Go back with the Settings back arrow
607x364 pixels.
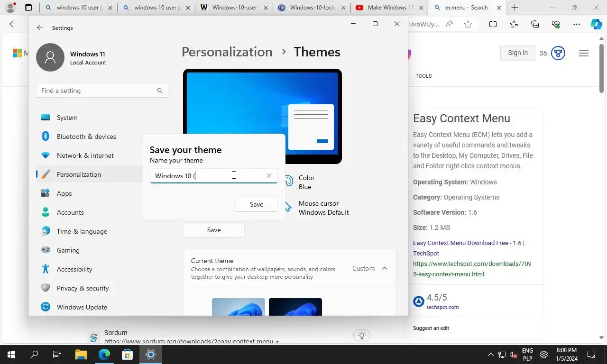coord(40,28)
